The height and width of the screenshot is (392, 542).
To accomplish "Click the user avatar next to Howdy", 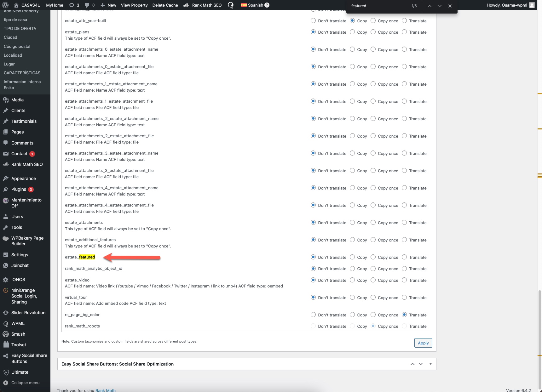I will click(x=532, y=5).
